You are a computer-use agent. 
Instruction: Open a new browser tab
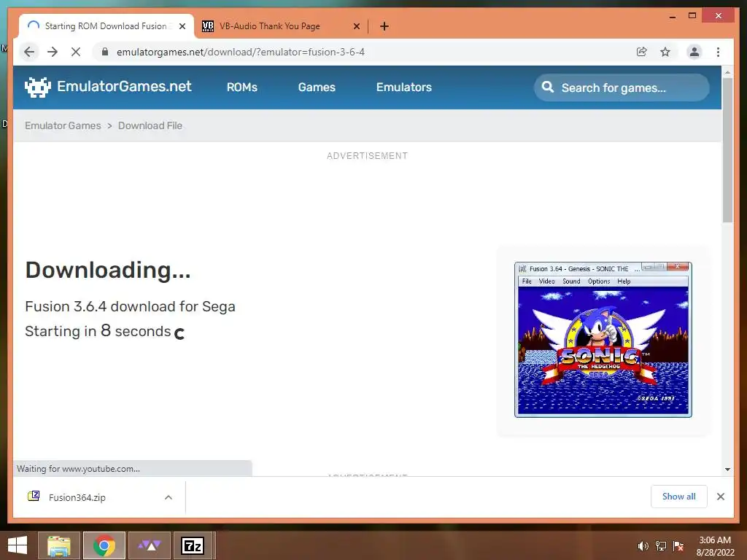click(384, 26)
